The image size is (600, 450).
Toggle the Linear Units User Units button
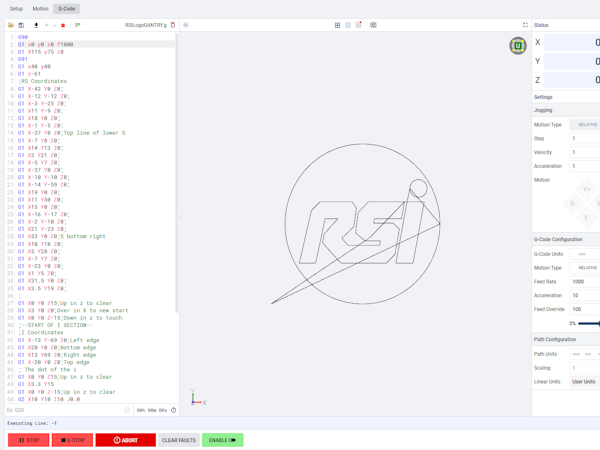(583, 381)
